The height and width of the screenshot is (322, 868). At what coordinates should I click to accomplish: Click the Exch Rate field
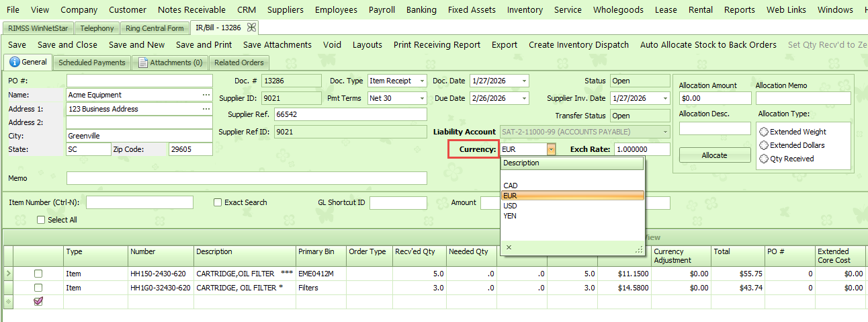(x=642, y=149)
